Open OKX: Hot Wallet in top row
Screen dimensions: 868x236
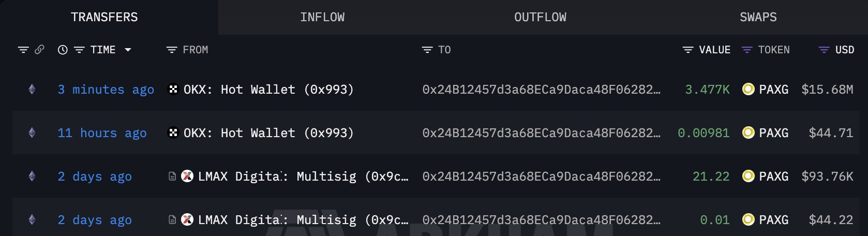pos(268,90)
